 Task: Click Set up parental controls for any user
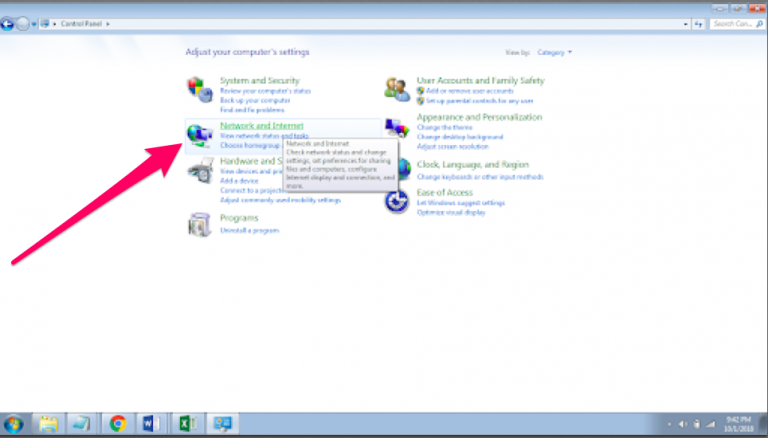(479, 101)
